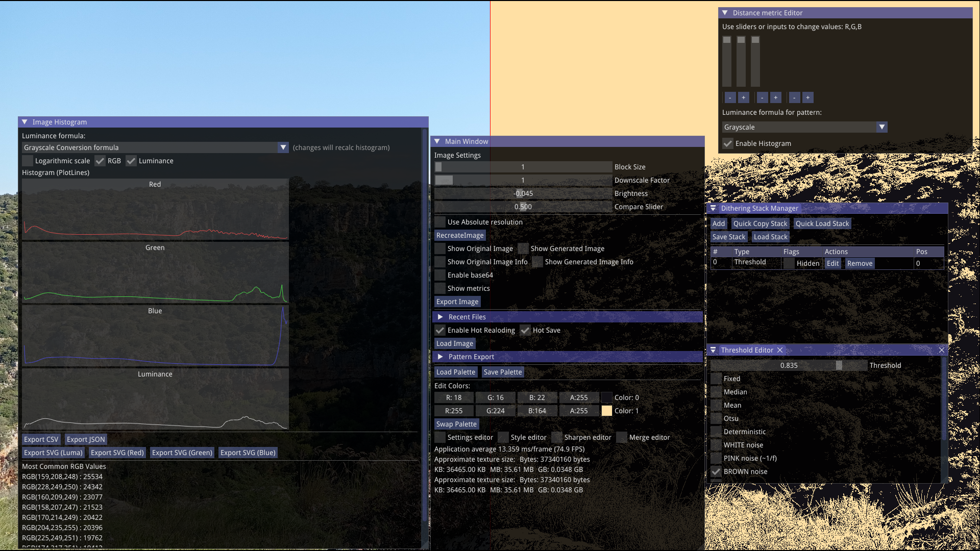Toggle Show Original Image checkbox

(440, 248)
